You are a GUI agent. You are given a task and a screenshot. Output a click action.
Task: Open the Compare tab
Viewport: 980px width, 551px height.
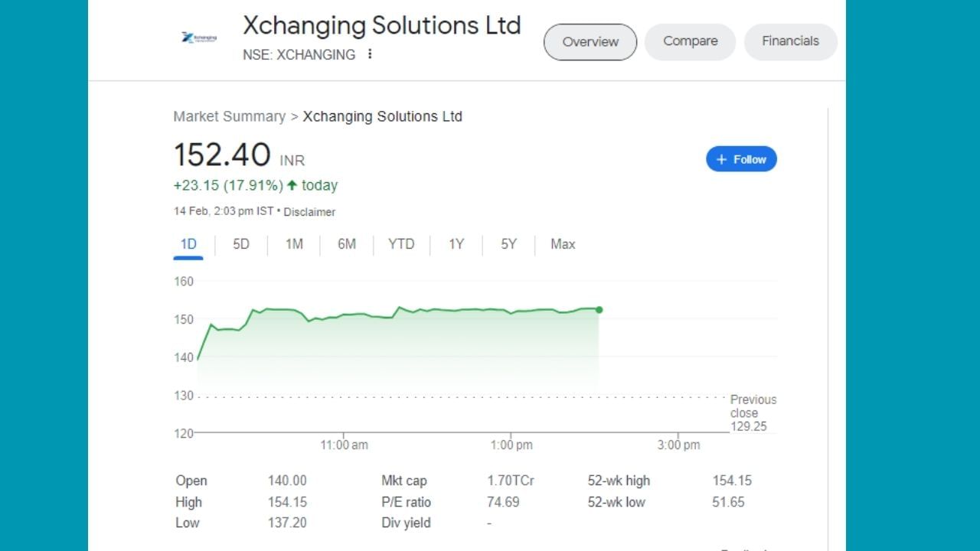click(x=690, y=41)
